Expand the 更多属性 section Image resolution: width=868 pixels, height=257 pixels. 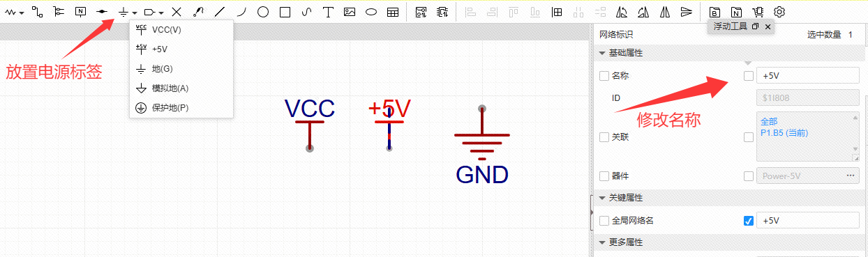click(x=602, y=242)
